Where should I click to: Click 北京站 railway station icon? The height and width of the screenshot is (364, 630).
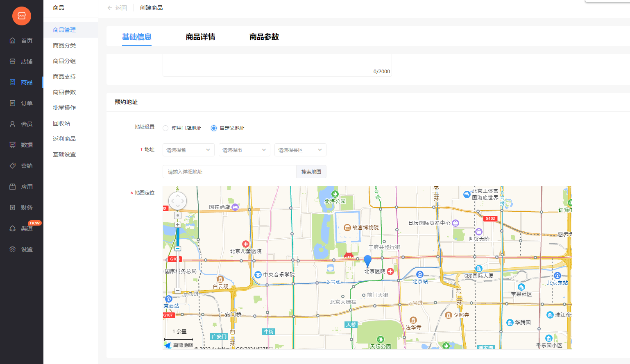pyautogui.click(x=419, y=274)
